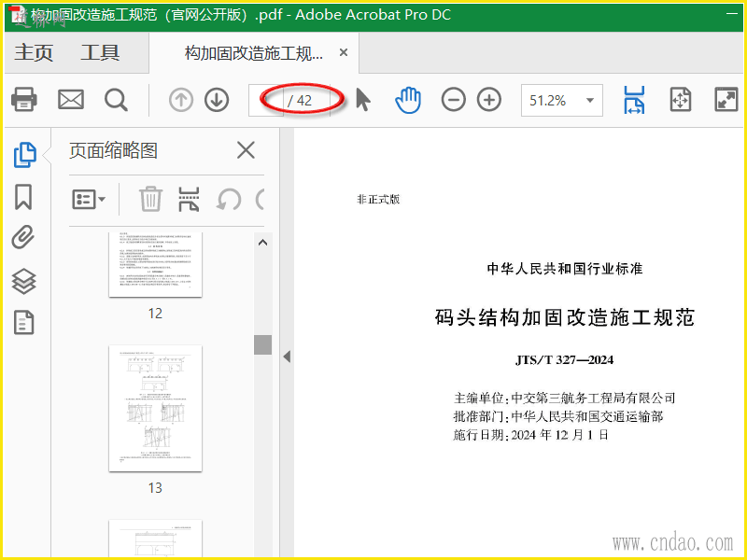The height and width of the screenshot is (560, 747).
Task: Click the page 12 label
Action: point(155,314)
